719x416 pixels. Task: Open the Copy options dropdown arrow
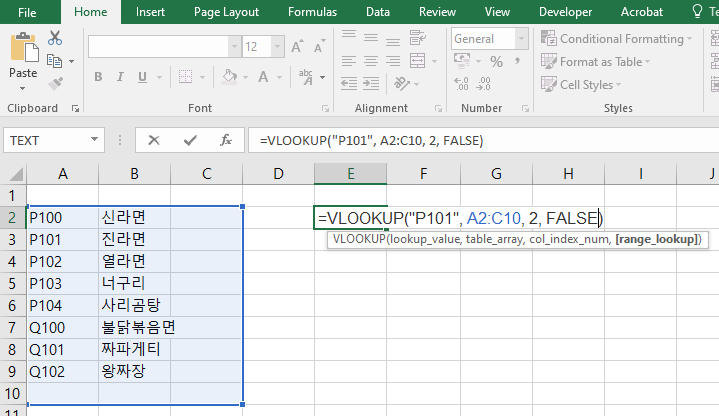72,61
